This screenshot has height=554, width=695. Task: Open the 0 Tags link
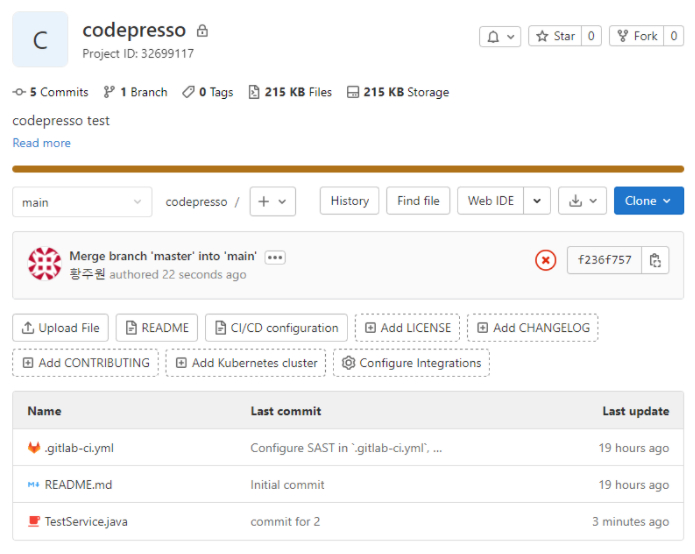click(208, 92)
